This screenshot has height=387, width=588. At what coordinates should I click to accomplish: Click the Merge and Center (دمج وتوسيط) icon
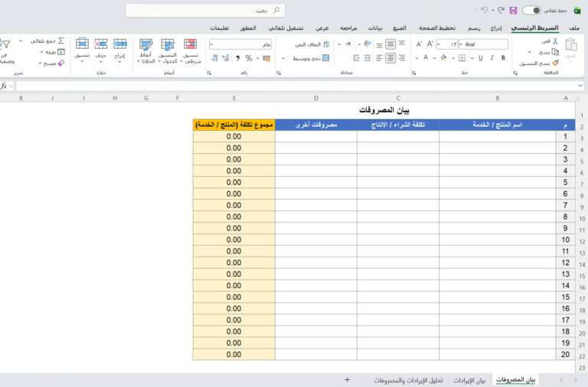(326, 57)
